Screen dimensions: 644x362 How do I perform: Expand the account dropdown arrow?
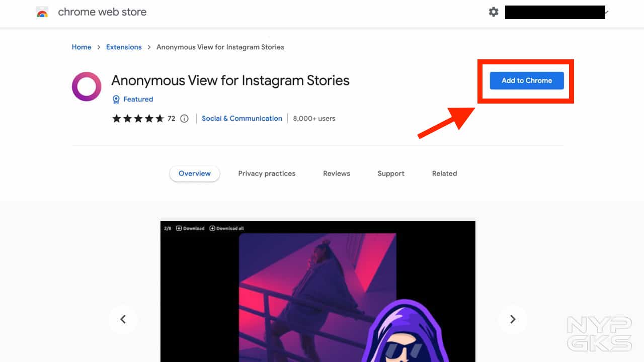[x=607, y=13]
